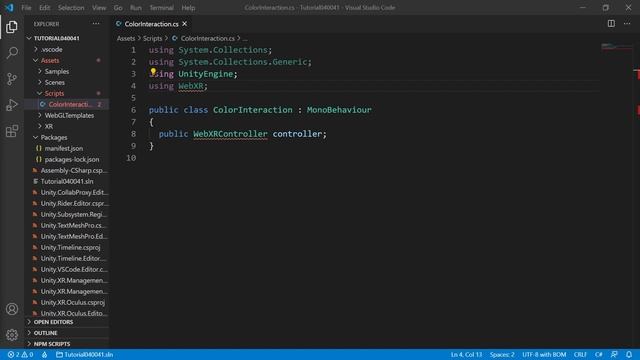Open ColorInteraction file in explorer tree
Image resolution: width=640 pixels, height=360 pixels.
click(70, 104)
